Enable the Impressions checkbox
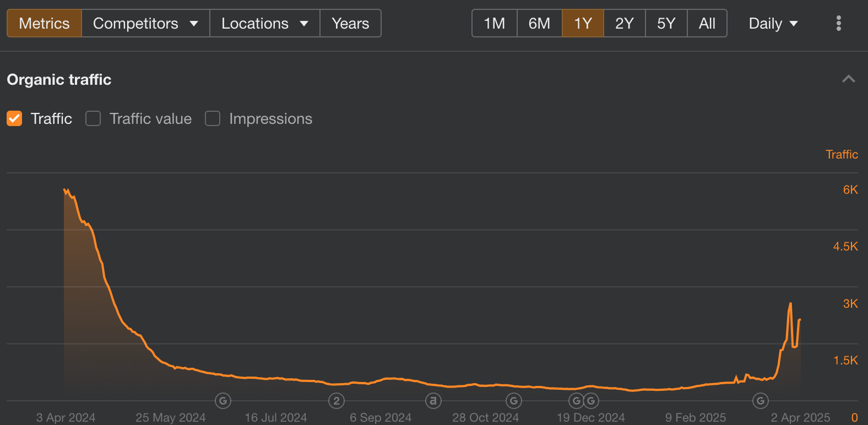Screen dimensions: 868x425 tap(213, 118)
